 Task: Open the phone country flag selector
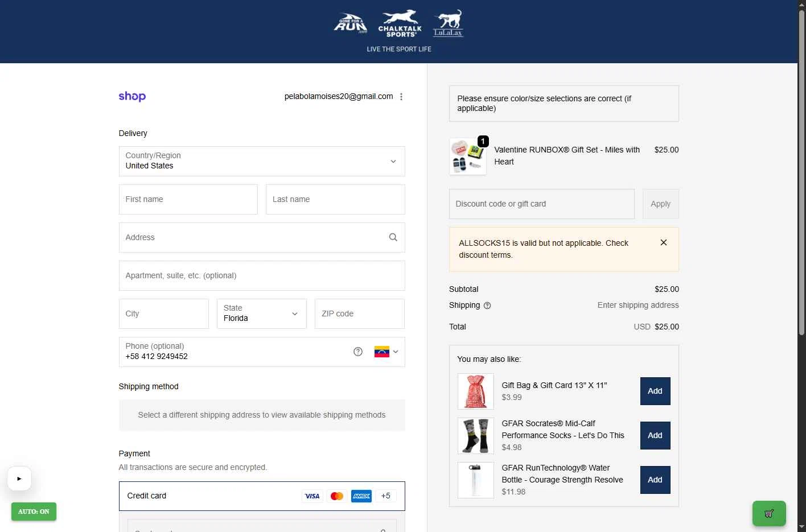pyautogui.click(x=386, y=352)
